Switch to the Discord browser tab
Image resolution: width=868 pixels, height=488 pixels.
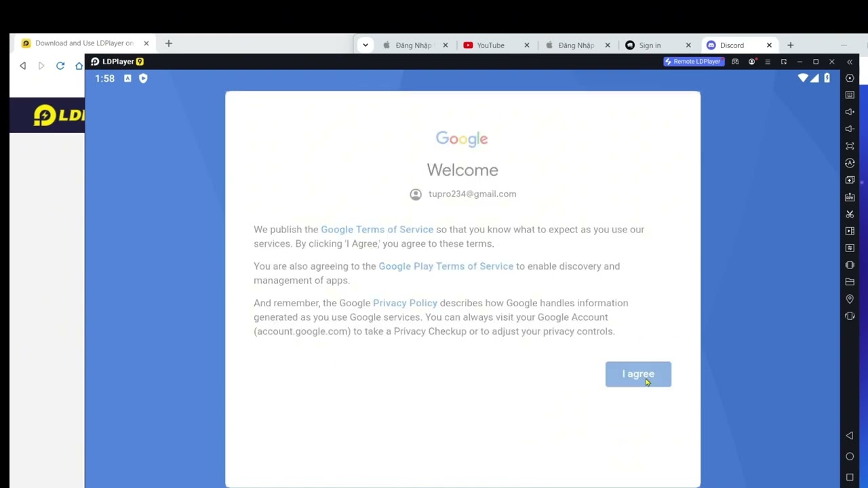(x=738, y=45)
